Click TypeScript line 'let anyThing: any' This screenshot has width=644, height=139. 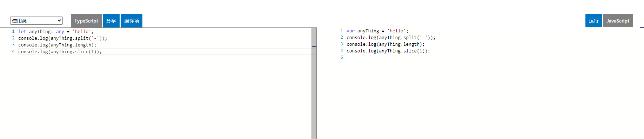click(x=56, y=32)
